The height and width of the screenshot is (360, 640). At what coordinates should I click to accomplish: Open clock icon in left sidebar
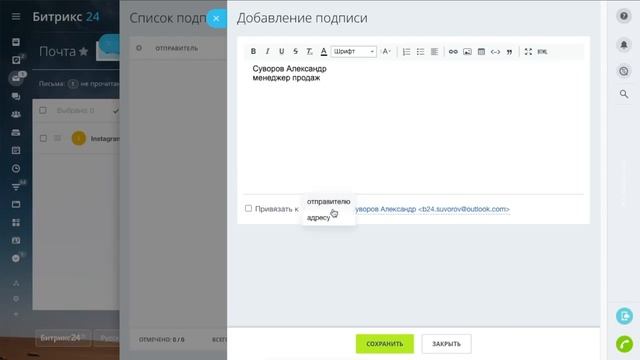[16, 168]
